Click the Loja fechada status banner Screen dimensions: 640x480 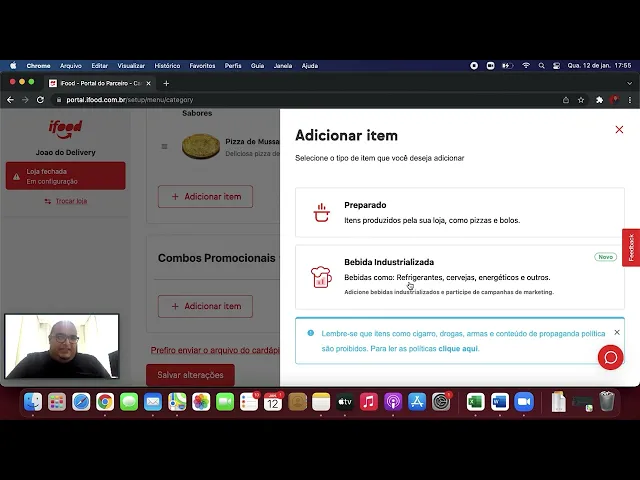[65, 176]
